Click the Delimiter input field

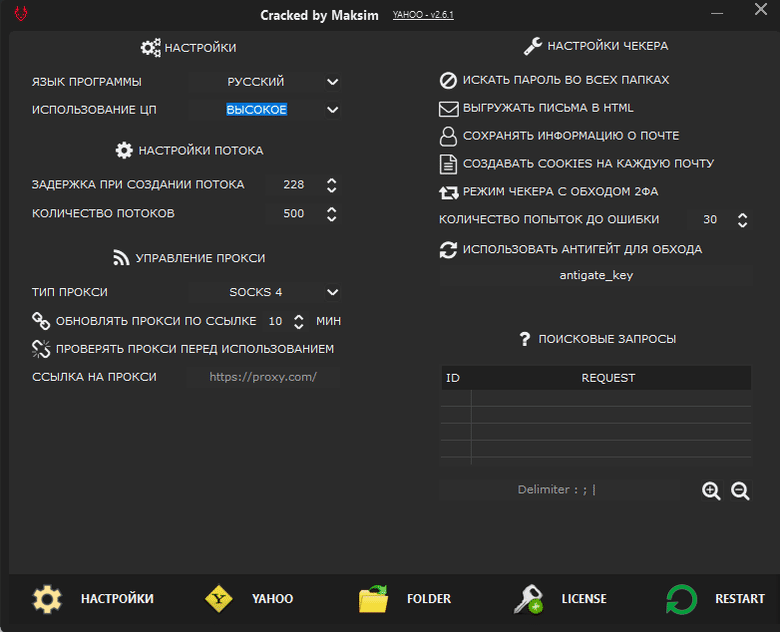coord(560,490)
